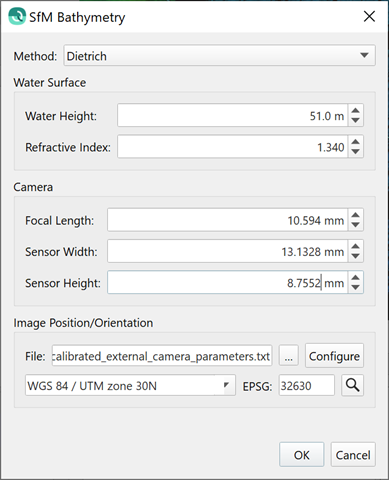Click into the EPSG code field
Screen dimensions: 389x480
pos(307,385)
